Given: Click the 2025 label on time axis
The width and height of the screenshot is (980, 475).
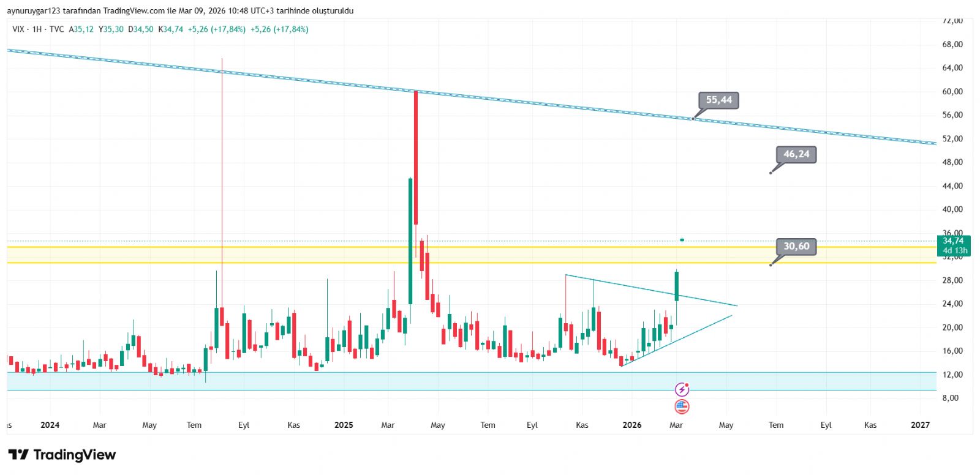Looking at the screenshot, I should [x=344, y=425].
